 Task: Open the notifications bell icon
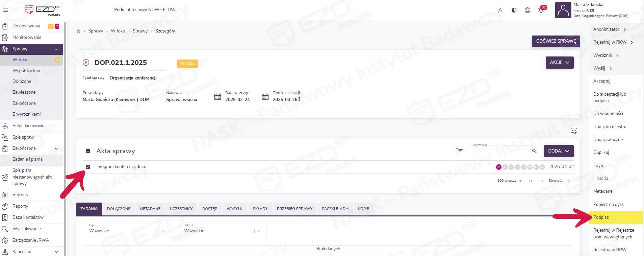(541, 10)
